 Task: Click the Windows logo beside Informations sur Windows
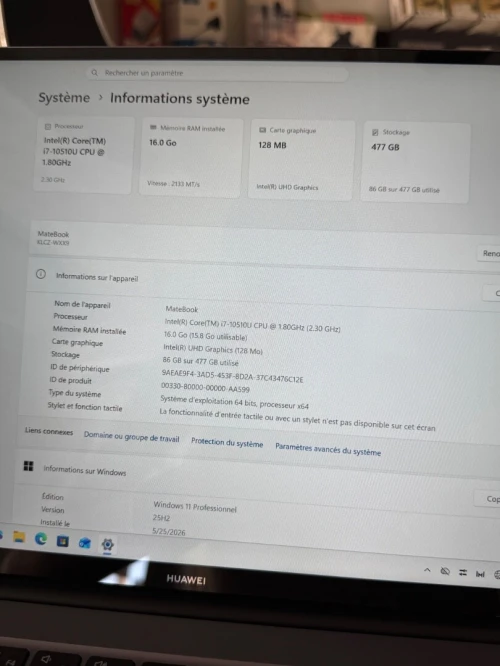coord(28,466)
